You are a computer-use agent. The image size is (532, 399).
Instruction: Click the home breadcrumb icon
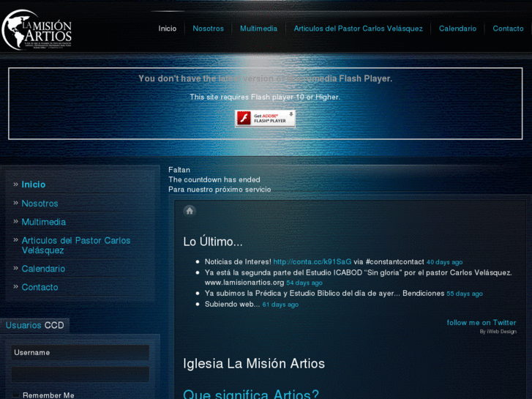[x=190, y=211]
